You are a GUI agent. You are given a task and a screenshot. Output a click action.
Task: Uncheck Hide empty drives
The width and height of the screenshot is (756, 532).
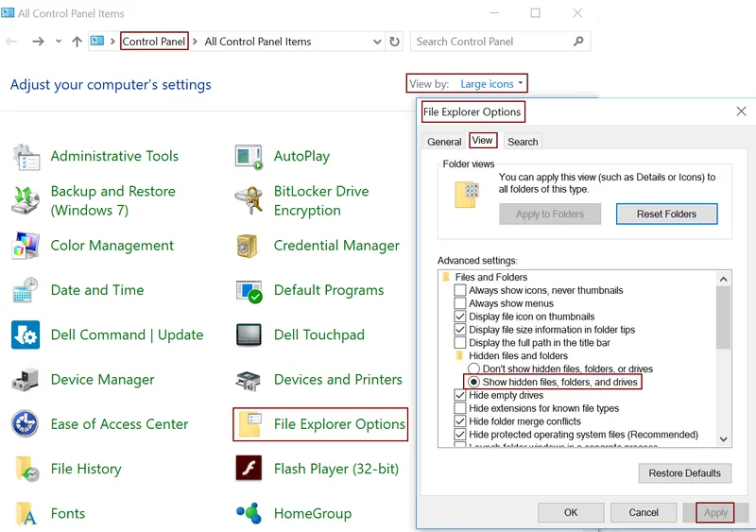click(x=460, y=395)
